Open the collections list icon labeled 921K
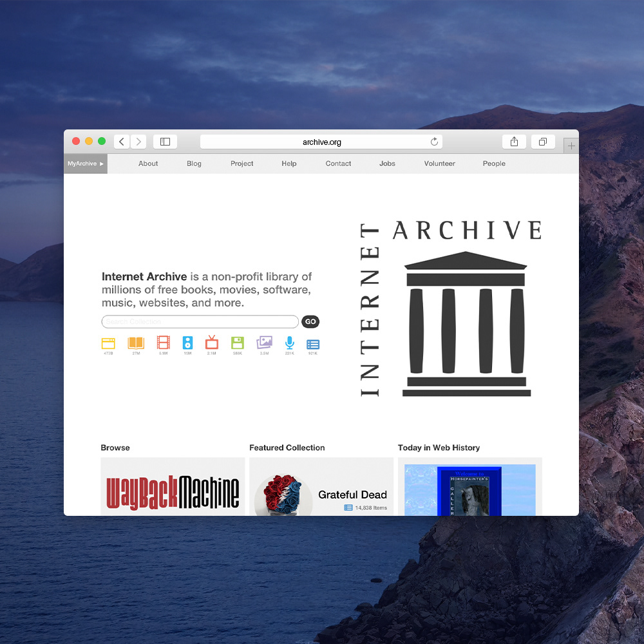The image size is (644, 644). (x=313, y=344)
